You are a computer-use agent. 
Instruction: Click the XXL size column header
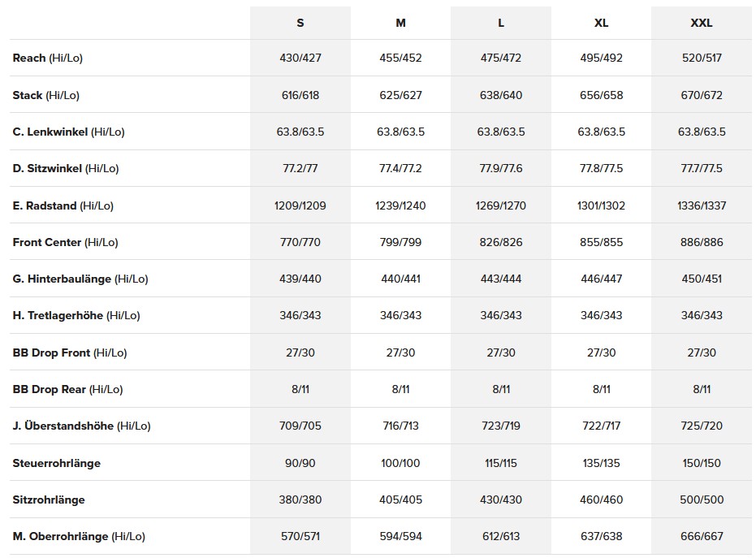coord(701,23)
